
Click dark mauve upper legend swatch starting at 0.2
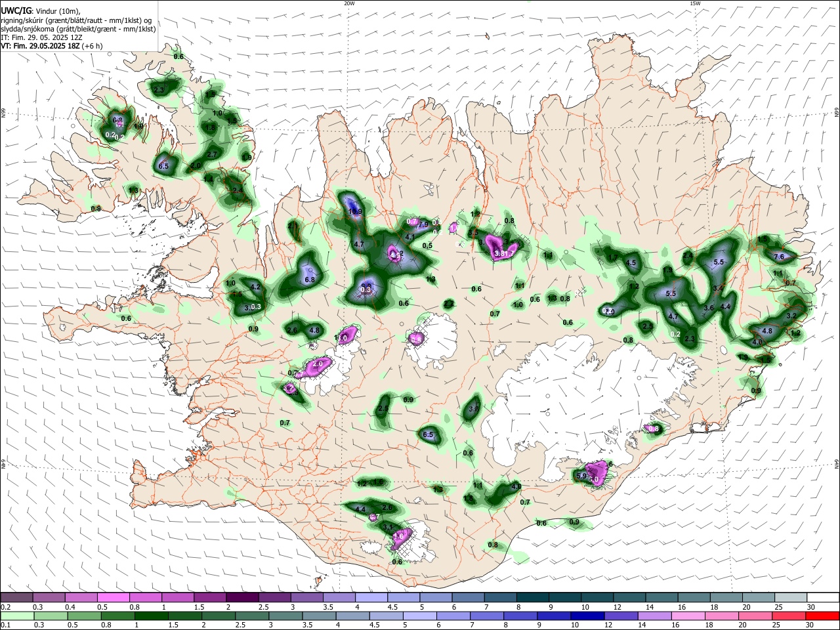click(17, 597)
